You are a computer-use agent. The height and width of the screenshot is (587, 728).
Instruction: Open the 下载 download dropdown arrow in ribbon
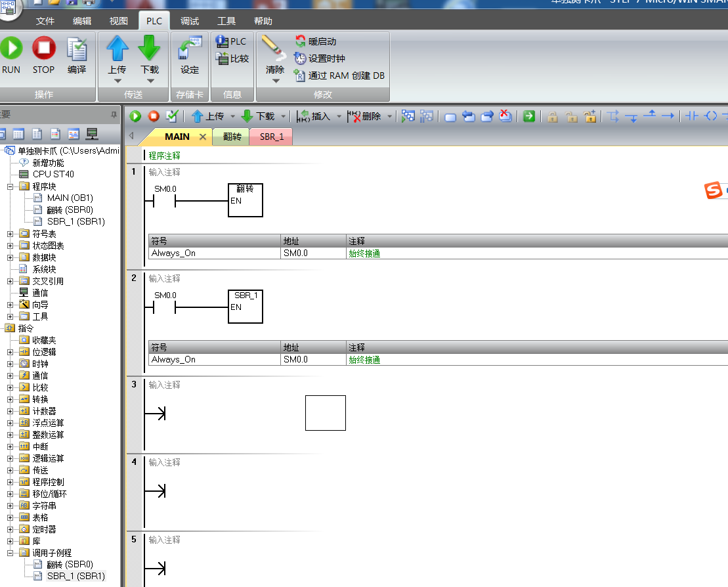(x=150, y=81)
